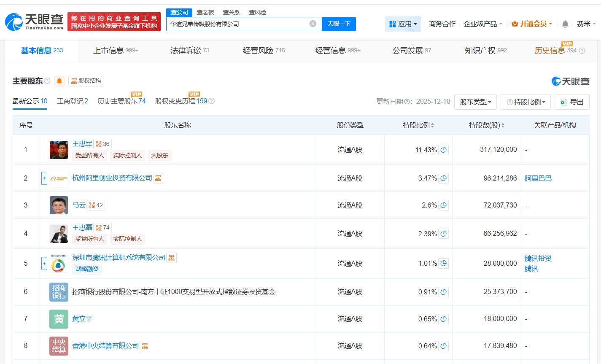601x364 pixels.
Task: Click the company name search input field
Action: [238, 24]
